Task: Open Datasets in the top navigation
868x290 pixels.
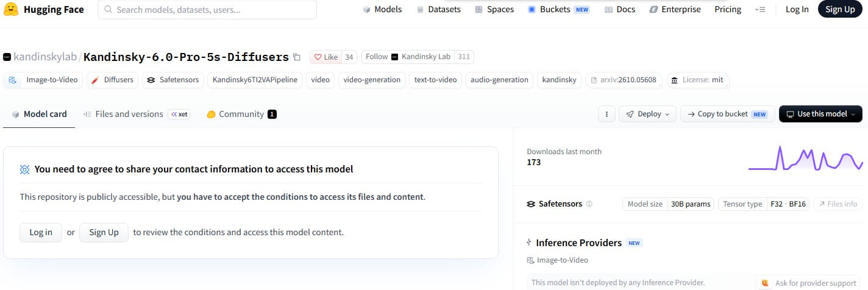Action: [x=438, y=9]
